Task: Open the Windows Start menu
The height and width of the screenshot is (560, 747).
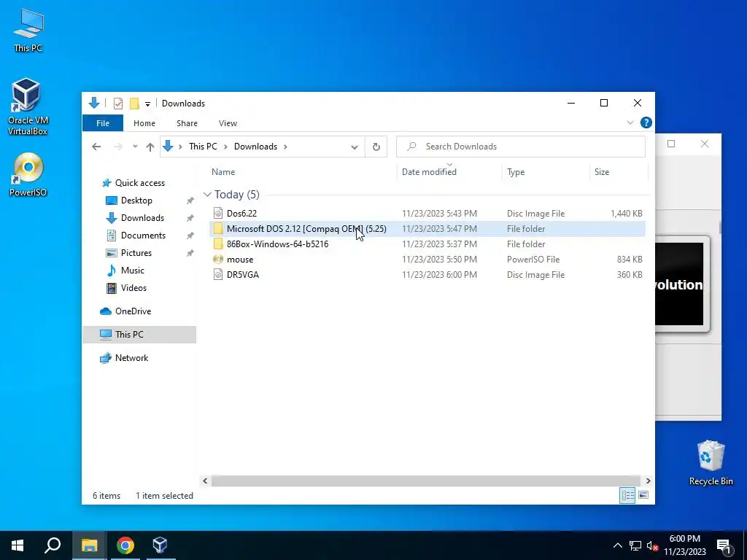Action: 18,545
